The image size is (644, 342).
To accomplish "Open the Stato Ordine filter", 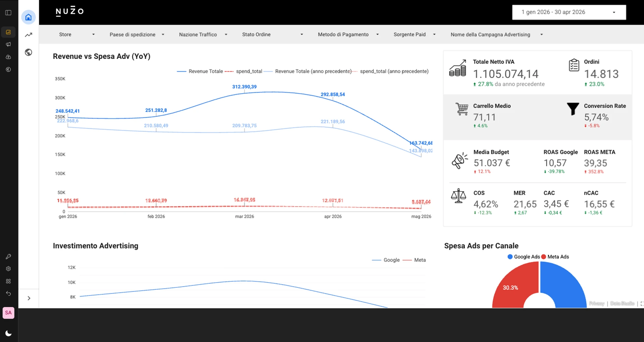I will pos(272,34).
